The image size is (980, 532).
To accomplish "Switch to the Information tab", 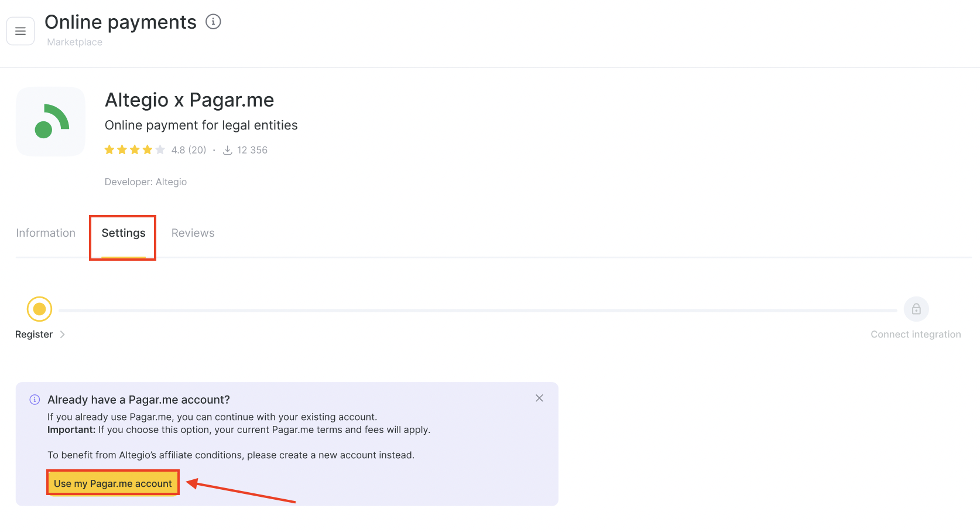I will click(46, 233).
